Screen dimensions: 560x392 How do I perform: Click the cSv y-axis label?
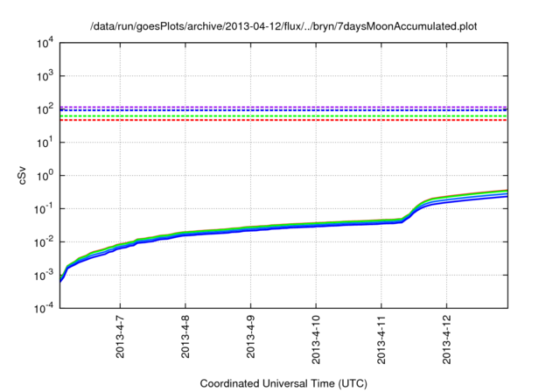point(22,176)
